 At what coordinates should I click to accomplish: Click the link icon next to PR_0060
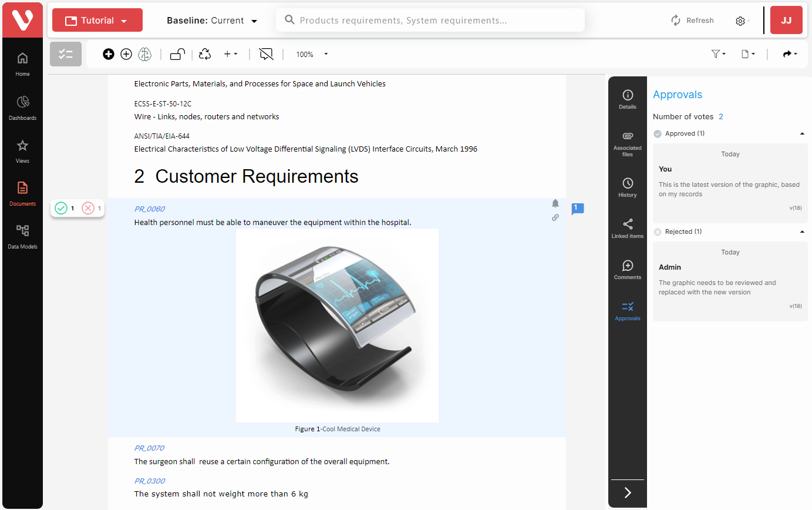coord(555,217)
